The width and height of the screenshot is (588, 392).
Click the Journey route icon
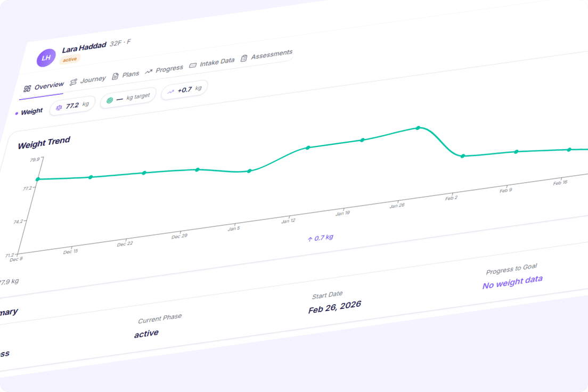[73, 81]
